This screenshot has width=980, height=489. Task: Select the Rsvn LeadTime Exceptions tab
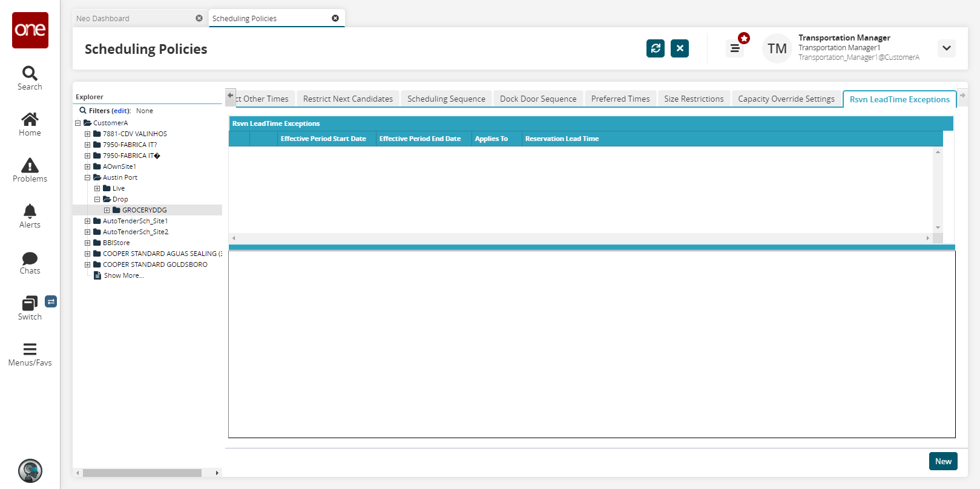(x=899, y=99)
